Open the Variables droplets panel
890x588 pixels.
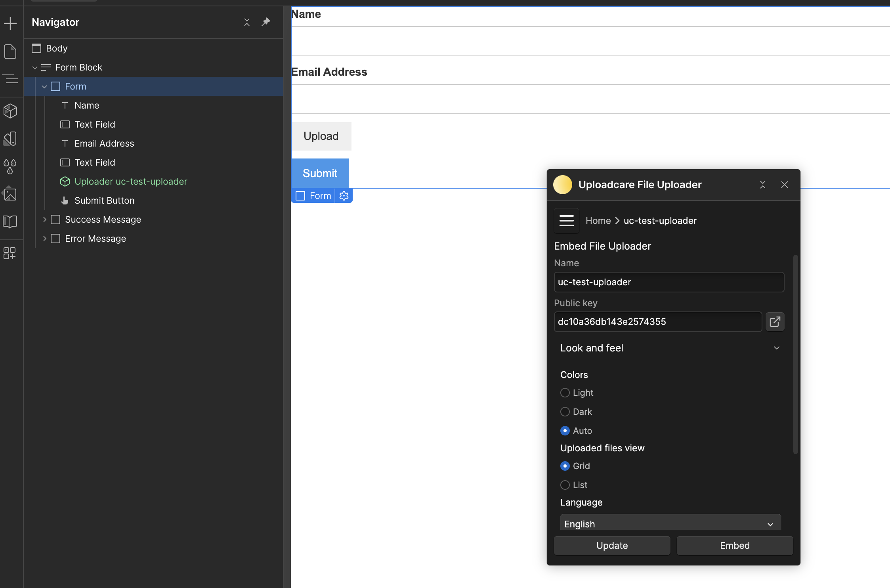pos(10,166)
